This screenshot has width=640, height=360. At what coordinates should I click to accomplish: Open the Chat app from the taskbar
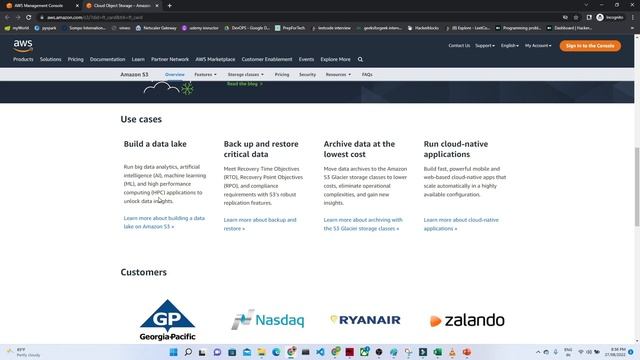click(x=217, y=352)
